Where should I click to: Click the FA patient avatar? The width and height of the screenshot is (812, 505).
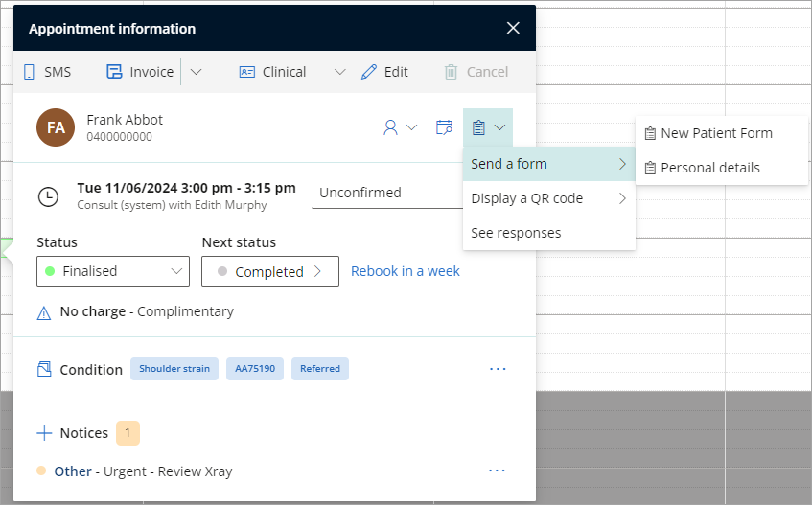[56, 127]
